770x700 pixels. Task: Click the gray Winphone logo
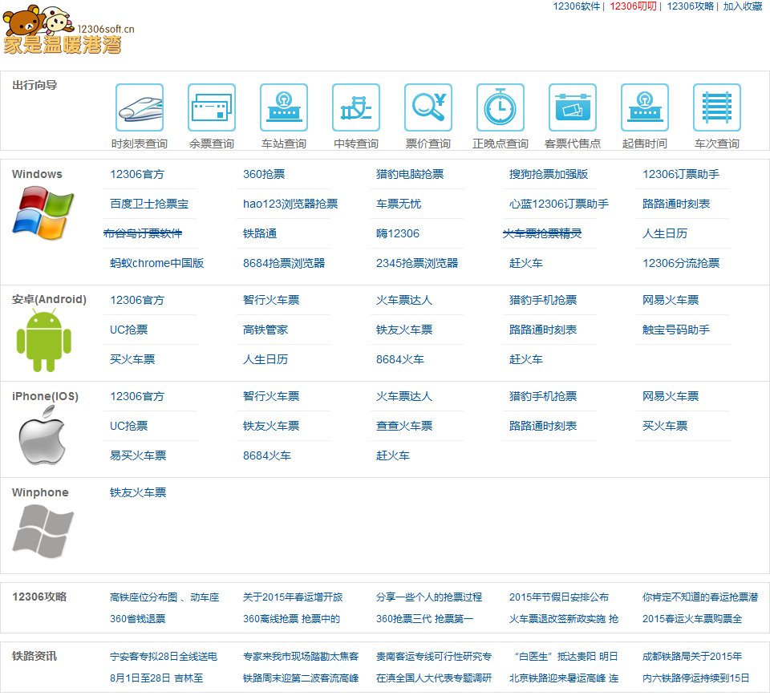pyautogui.click(x=43, y=532)
